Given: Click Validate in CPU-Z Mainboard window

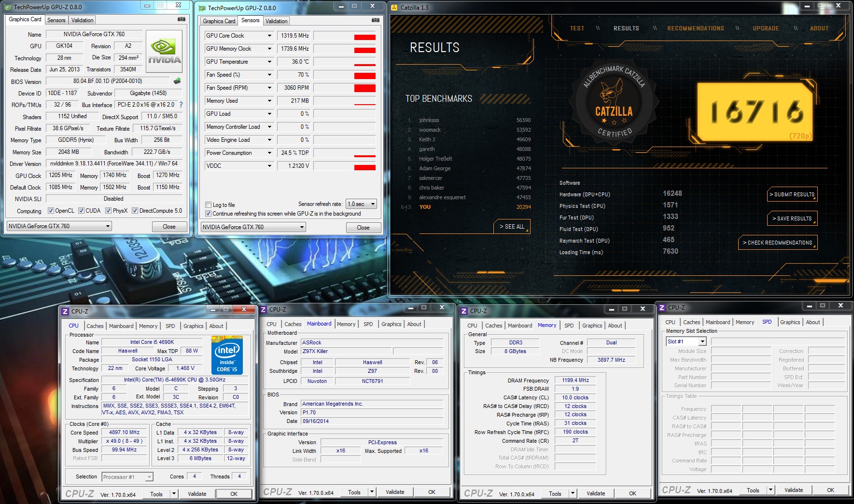Looking at the screenshot, I should (395, 492).
